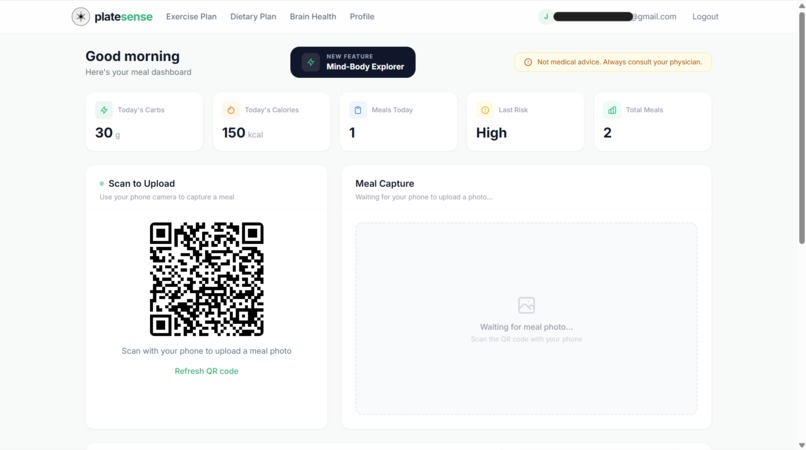Click the Total Meals value '2'
The height and width of the screenshot is (450, 806).
pyautogui.click(x=607, y=133)
